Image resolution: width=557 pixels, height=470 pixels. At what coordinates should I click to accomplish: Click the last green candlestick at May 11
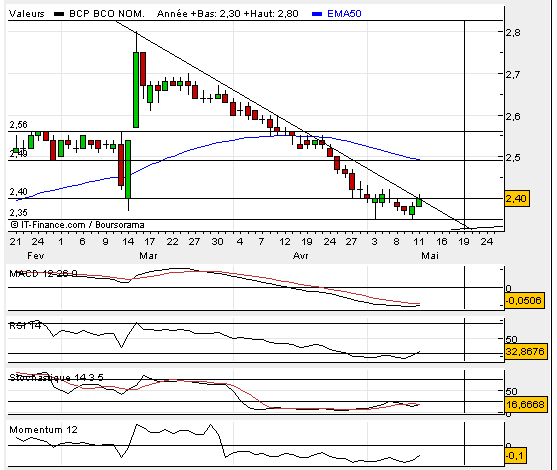click(x=419, y=202)
